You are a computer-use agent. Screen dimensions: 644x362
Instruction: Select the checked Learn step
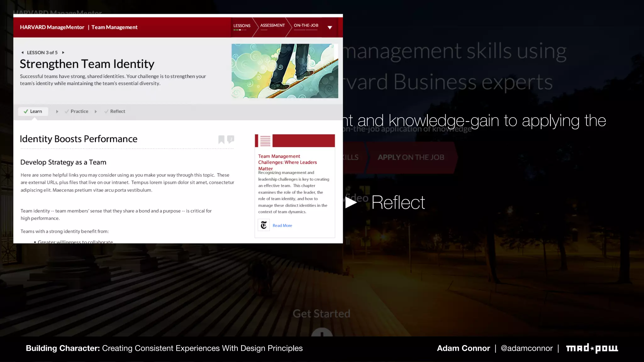click(33, 111)
